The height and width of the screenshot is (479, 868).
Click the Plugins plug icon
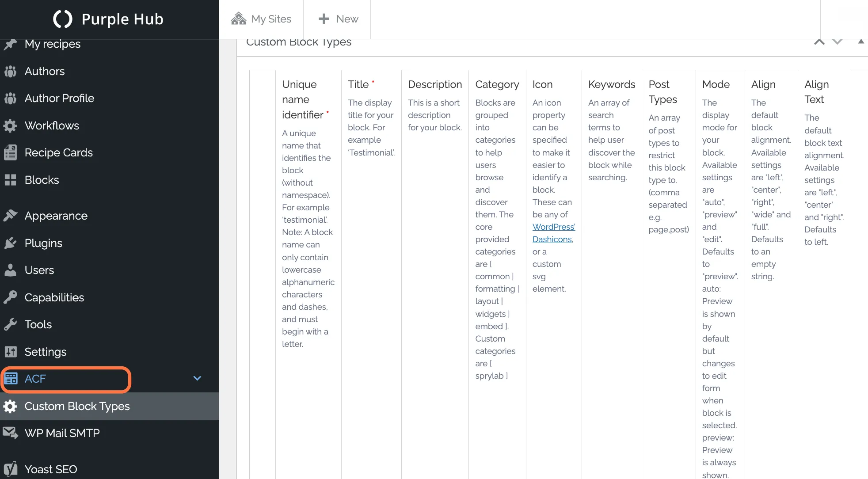click(10, 243)
